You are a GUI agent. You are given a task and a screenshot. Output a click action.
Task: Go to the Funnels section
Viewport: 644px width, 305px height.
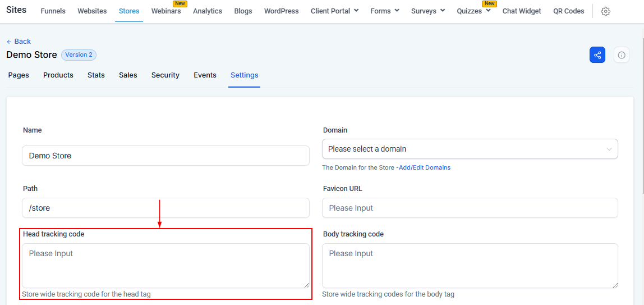[53, 11]
